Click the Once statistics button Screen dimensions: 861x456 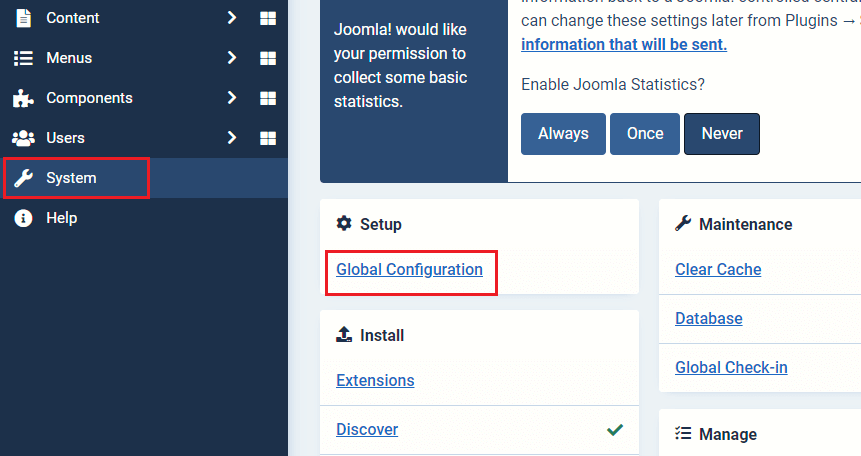click(x=645, y=134)
